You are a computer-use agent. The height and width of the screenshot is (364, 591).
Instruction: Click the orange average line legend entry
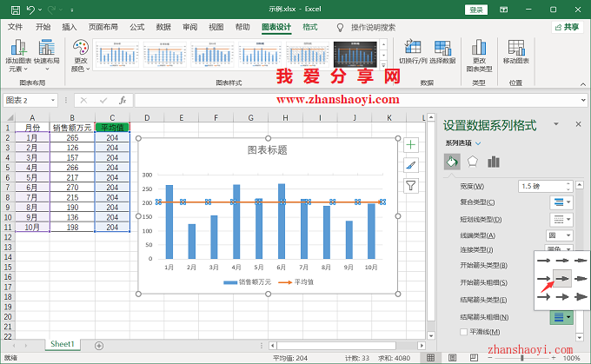coord(295,281)
